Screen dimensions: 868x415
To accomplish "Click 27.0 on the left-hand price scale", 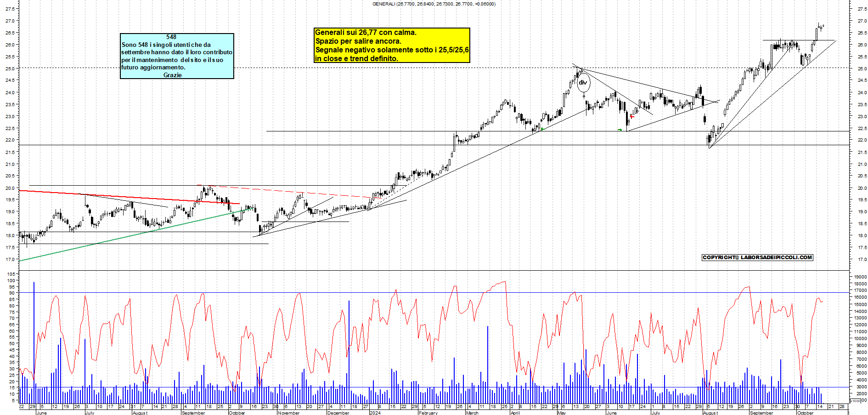I will pyautogui.click(x=10, y=21).
